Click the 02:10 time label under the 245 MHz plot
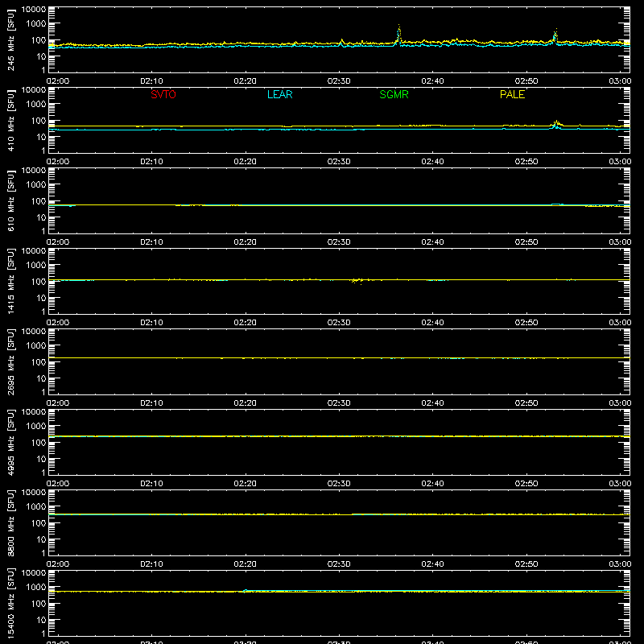This screenshot has height=644, width=644. [151, 81]
